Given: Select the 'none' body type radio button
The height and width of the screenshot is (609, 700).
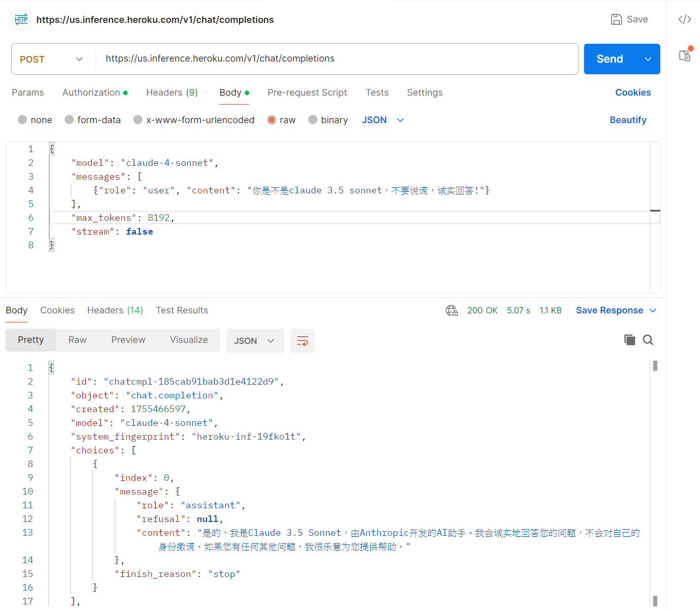Looking at the screenshot, I should (x=22, y=120).
